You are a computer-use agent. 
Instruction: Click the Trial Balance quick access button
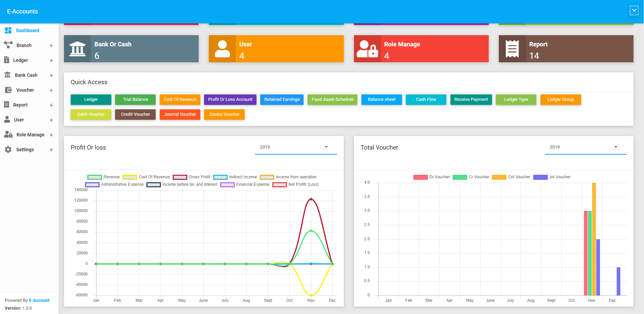pyautogui.click(x=135, y=99)
